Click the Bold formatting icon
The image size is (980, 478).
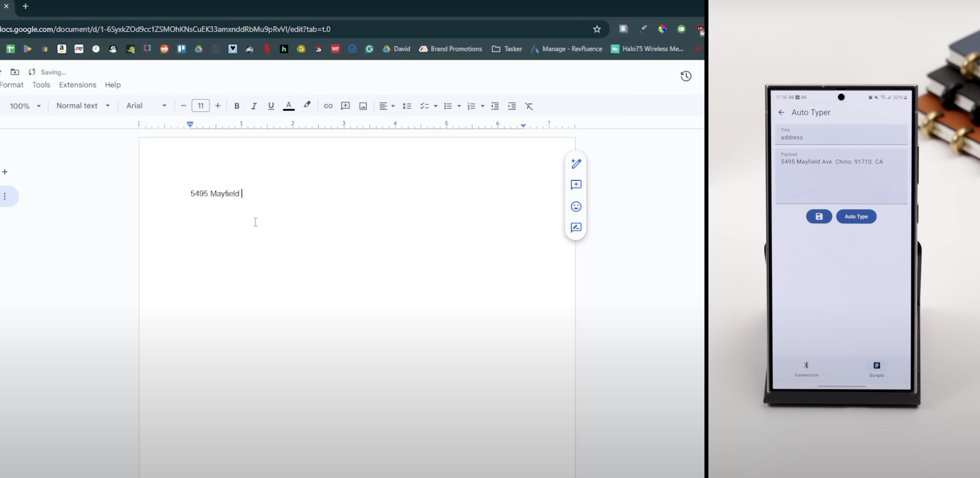[x=237, y=106]
